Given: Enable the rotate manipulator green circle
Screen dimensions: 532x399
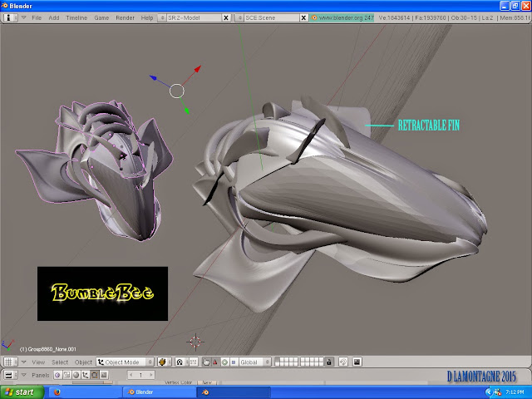Looking at the screenshot, I should [224, 362].
